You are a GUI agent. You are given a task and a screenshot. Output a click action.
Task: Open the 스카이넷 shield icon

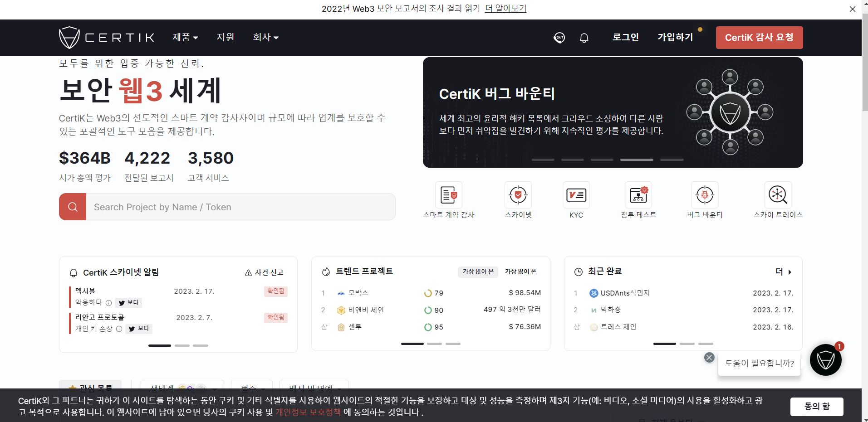pos(518,195)
